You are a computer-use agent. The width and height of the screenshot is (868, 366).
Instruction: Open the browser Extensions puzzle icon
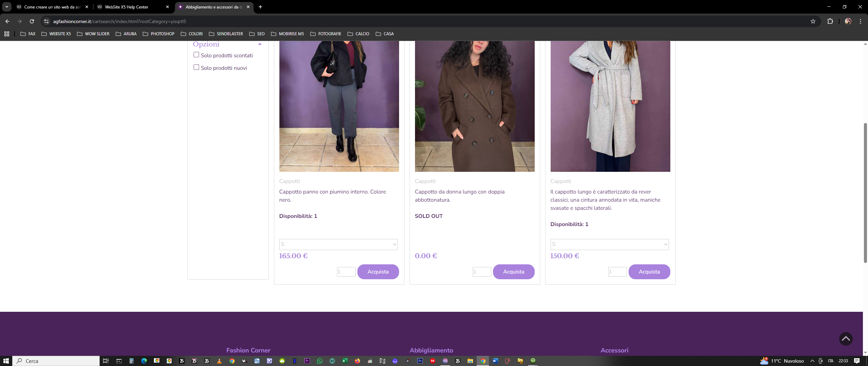point(830,21)
